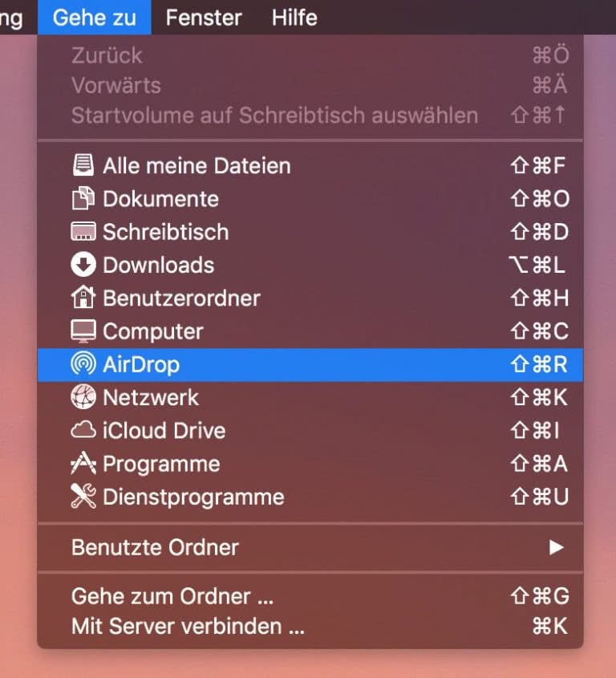The width and height of the screenshot is (616, 678).
Task: Open the Hilfe menu
Action: (293, 18)
